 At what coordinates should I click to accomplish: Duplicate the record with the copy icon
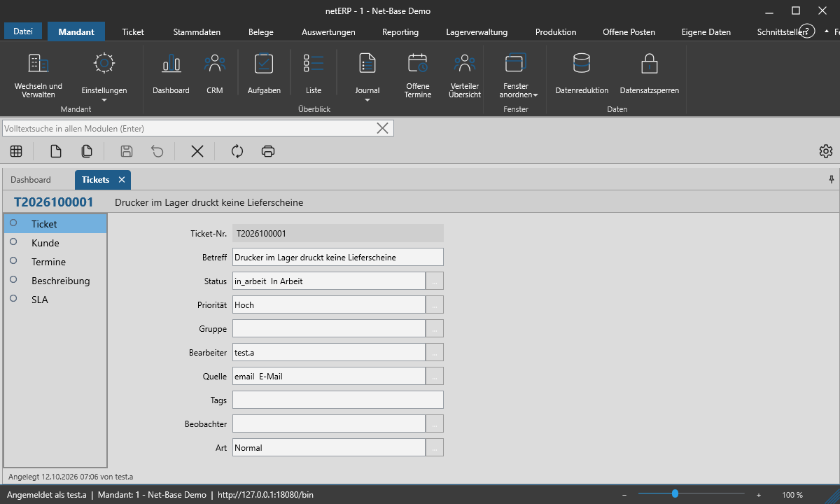tap(87, 151)
